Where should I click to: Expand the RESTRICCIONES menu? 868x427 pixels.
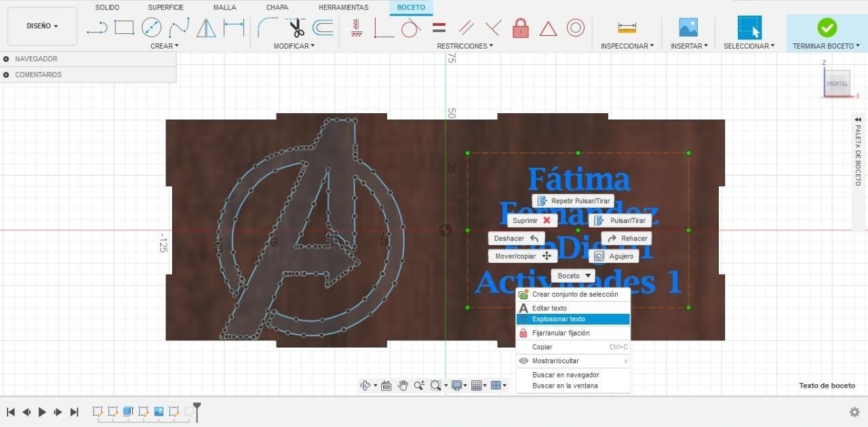[465, 46]
